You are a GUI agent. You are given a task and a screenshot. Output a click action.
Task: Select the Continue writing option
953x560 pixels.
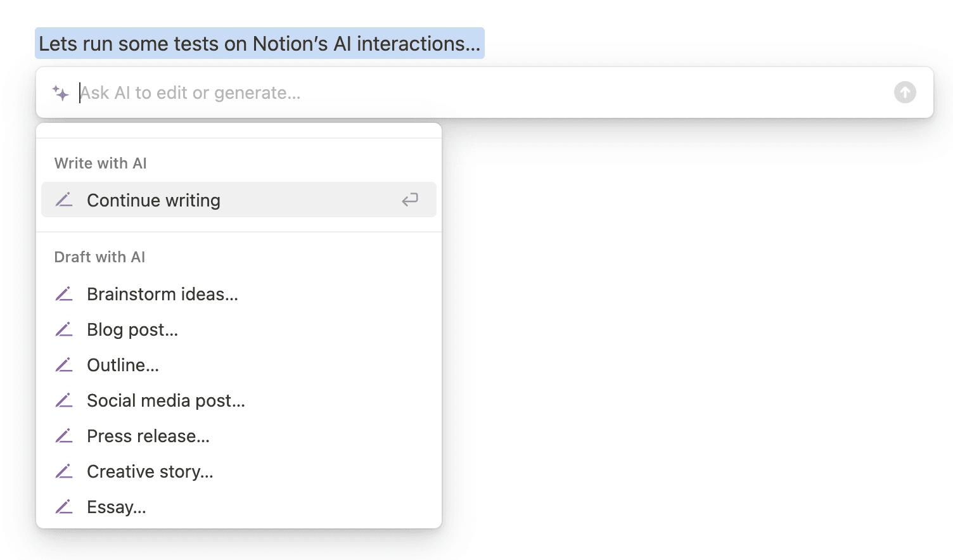point(239,200)
